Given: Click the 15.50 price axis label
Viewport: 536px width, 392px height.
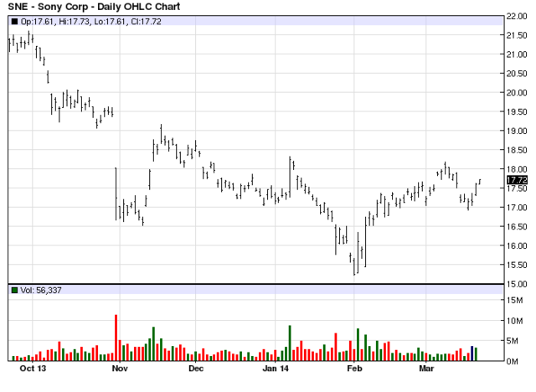Looking at the screenshot, I should (517, 265).
